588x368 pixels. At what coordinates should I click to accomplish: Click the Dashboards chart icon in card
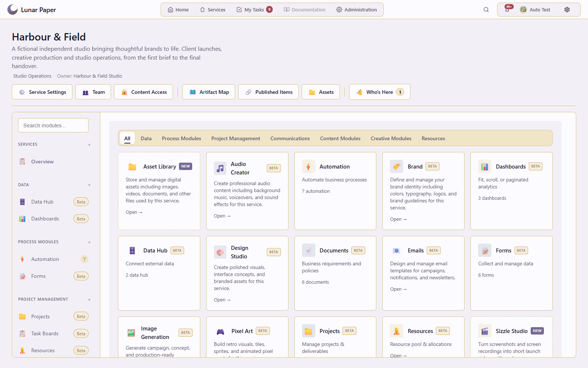tap(485, 167)
